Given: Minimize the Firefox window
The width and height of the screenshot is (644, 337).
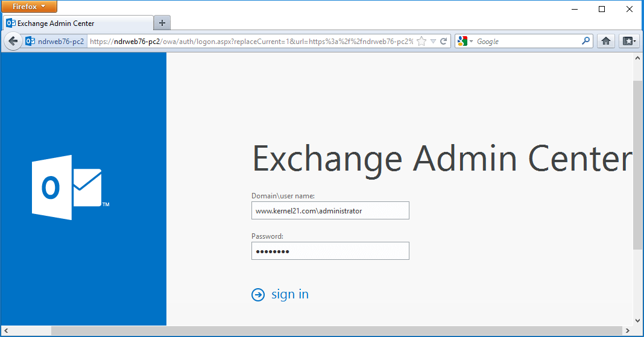Looking at the screenshot, I should [x=575, y=9].
